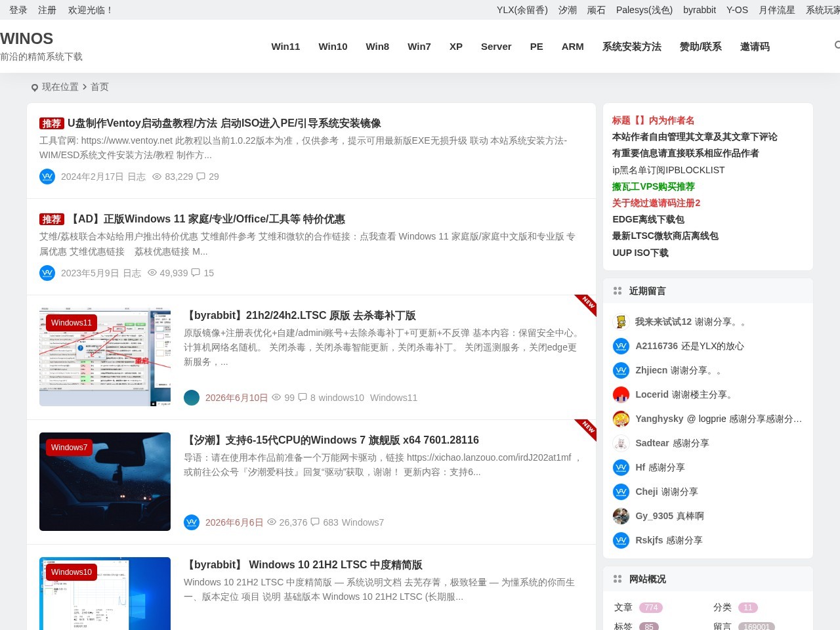Click the comment icon beside 683

[315, 522]
